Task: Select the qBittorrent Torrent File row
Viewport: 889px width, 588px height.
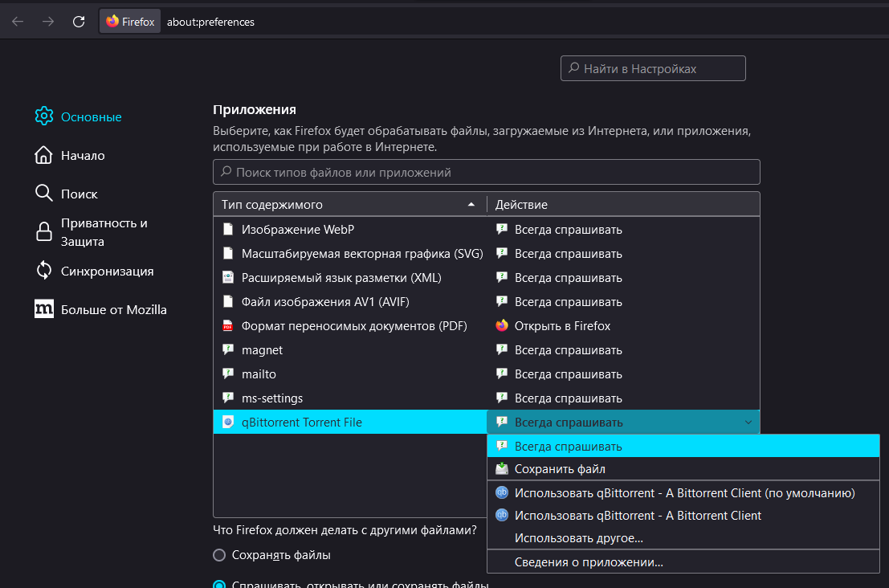Action: click(x=350, y=422)
